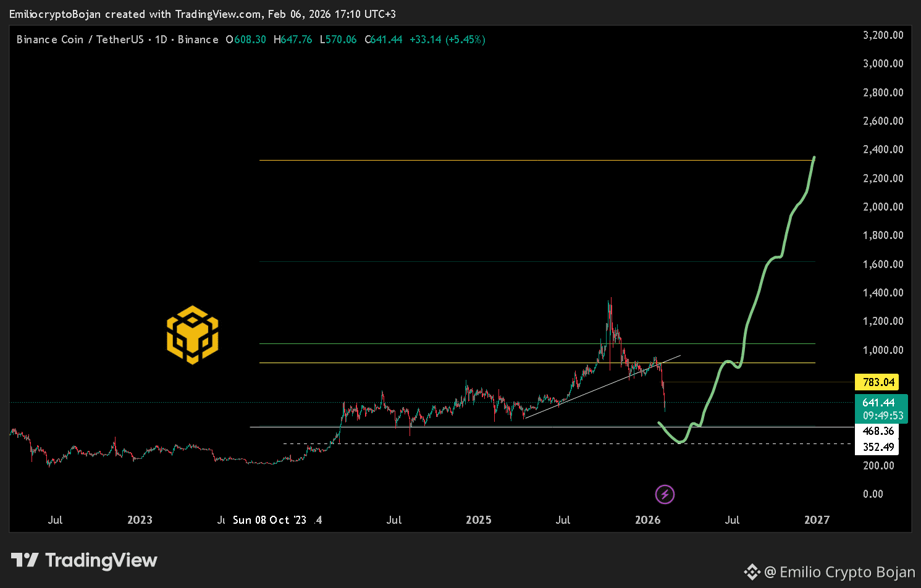Select the white ascending trendline drawing
The height and width of the screenshot is (588, 921).
(602, 387)
